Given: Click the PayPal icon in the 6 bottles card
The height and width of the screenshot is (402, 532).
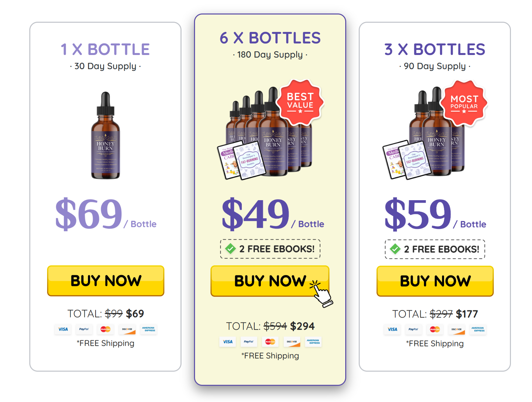Looking at the screenshot, I should (x=249, y=342).
